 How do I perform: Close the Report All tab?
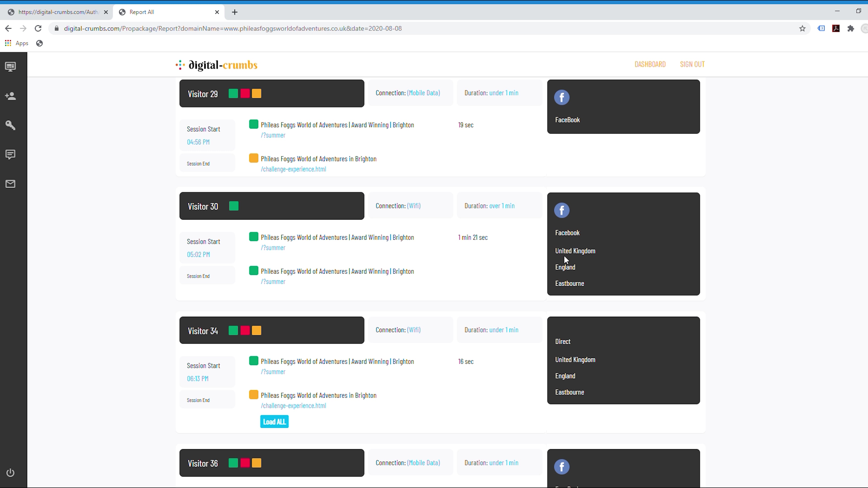(x=217, y=12)
